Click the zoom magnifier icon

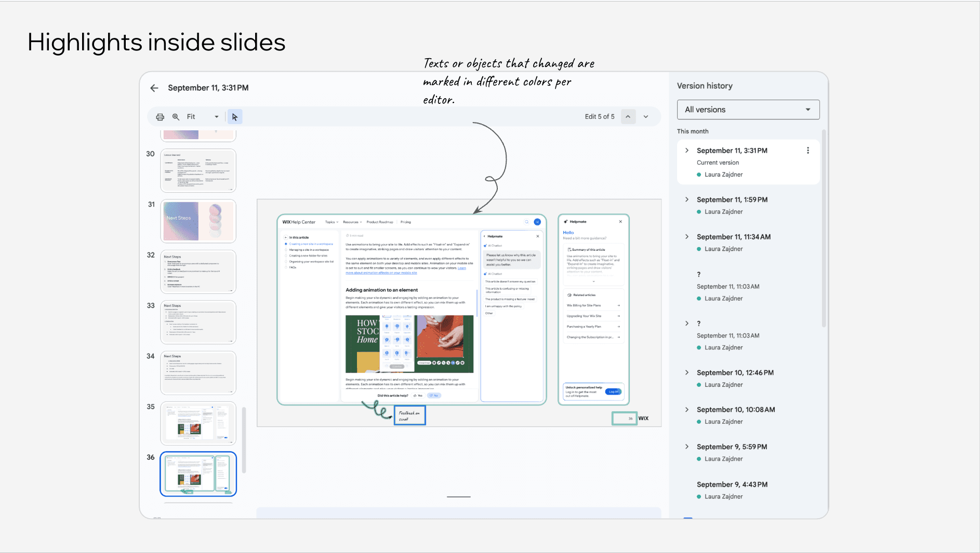click(176, 117)
